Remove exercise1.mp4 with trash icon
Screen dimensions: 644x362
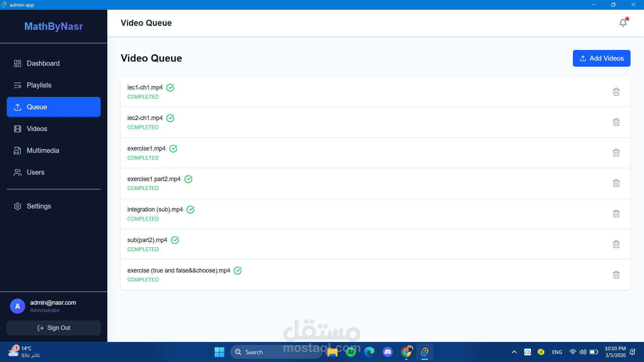(616, 153)
